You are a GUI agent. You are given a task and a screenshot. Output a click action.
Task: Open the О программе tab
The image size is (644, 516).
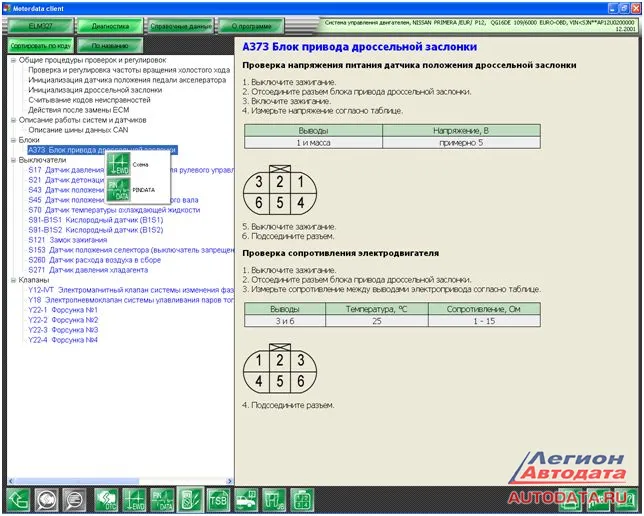click(251, 26)
